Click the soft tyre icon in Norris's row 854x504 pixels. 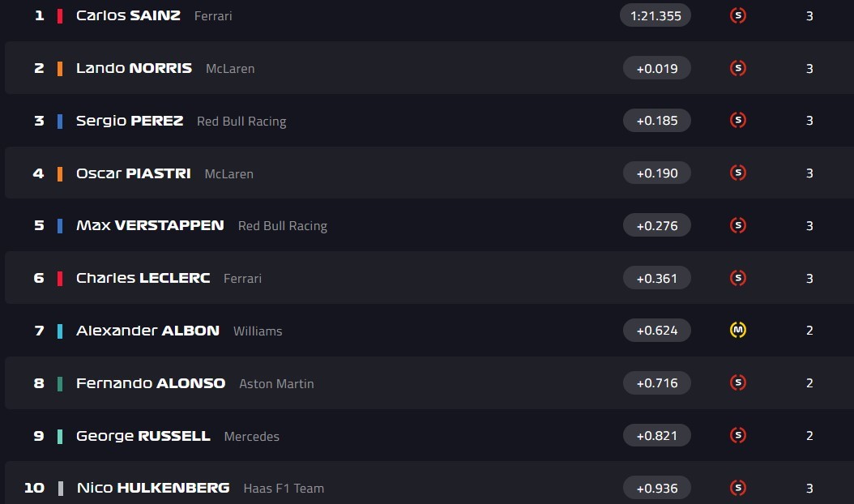tap(737, 68)
